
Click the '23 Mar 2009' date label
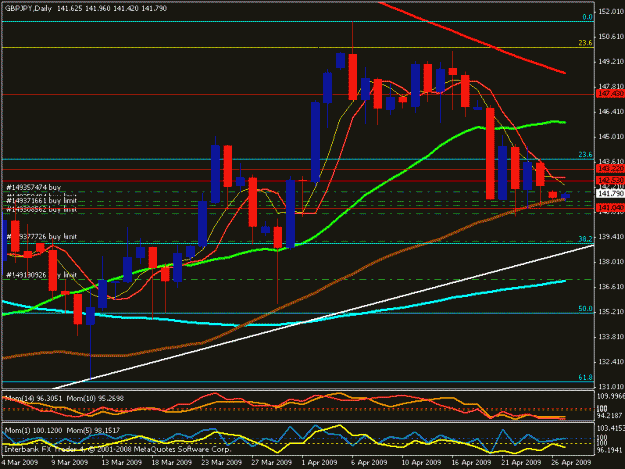pos(222,462)
